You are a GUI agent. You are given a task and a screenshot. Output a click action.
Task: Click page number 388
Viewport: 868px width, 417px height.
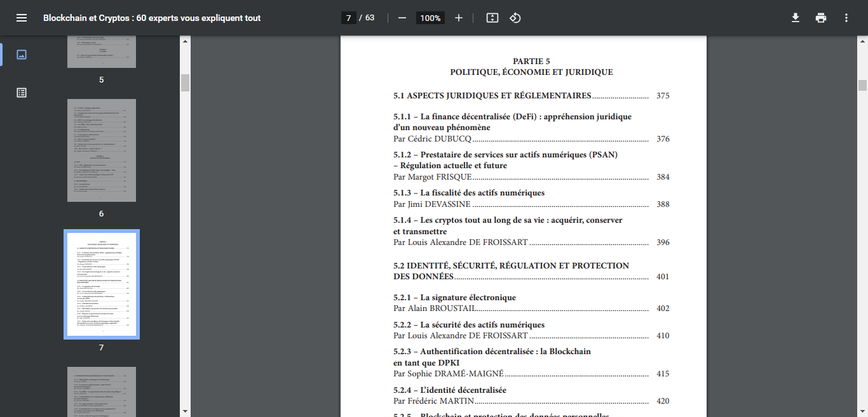coord(663,204)
